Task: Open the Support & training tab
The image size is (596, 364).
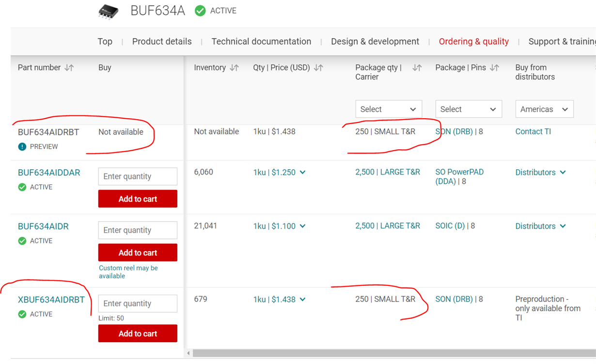Action: pyautogui.click(x=562, y=42)
